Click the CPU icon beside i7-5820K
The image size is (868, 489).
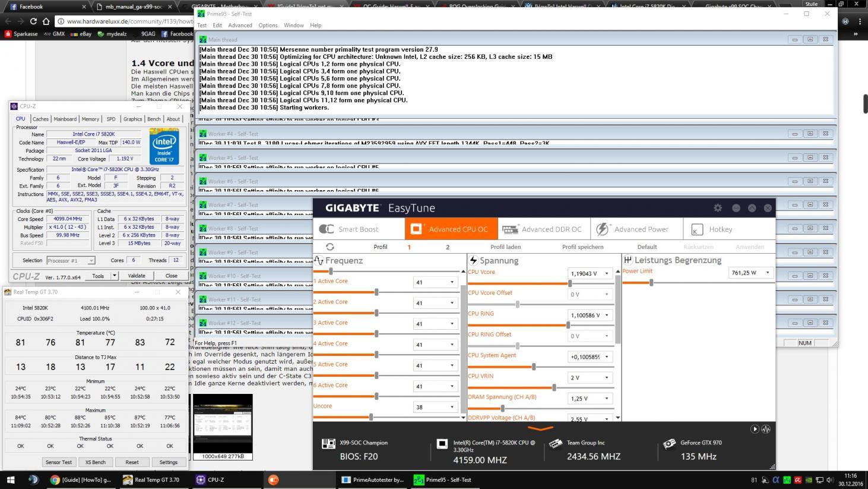click(442, 443)
